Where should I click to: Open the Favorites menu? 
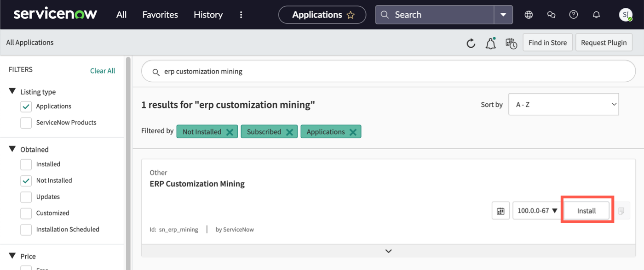coord(160,15)
